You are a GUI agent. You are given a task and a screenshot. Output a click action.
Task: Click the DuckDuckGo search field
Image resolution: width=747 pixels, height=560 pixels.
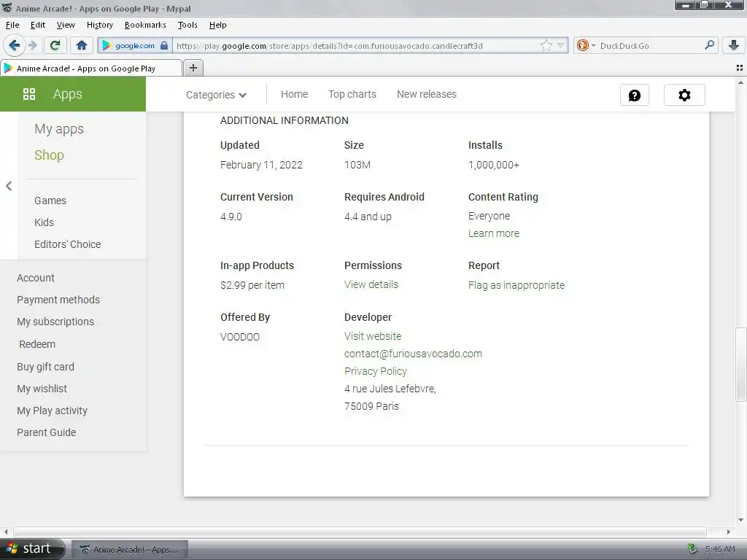click(649, 46)
